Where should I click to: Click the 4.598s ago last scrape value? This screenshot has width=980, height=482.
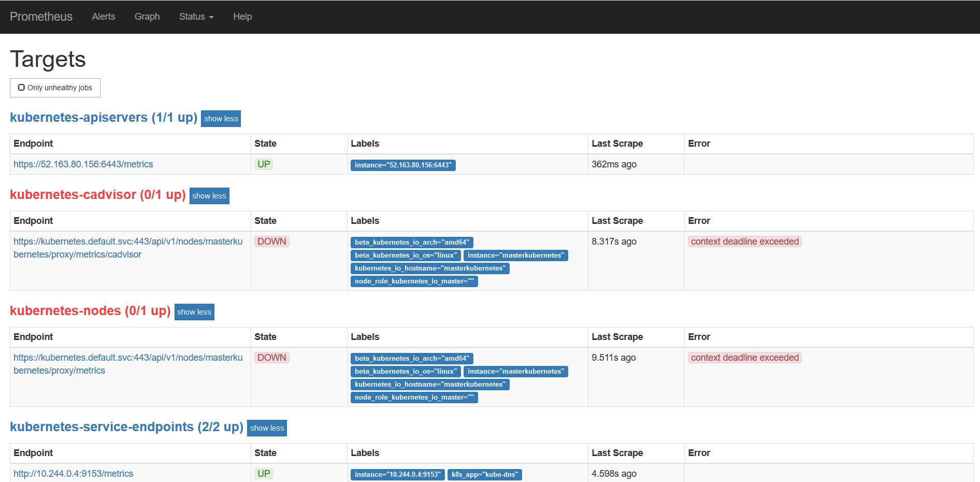click(614, 474)
